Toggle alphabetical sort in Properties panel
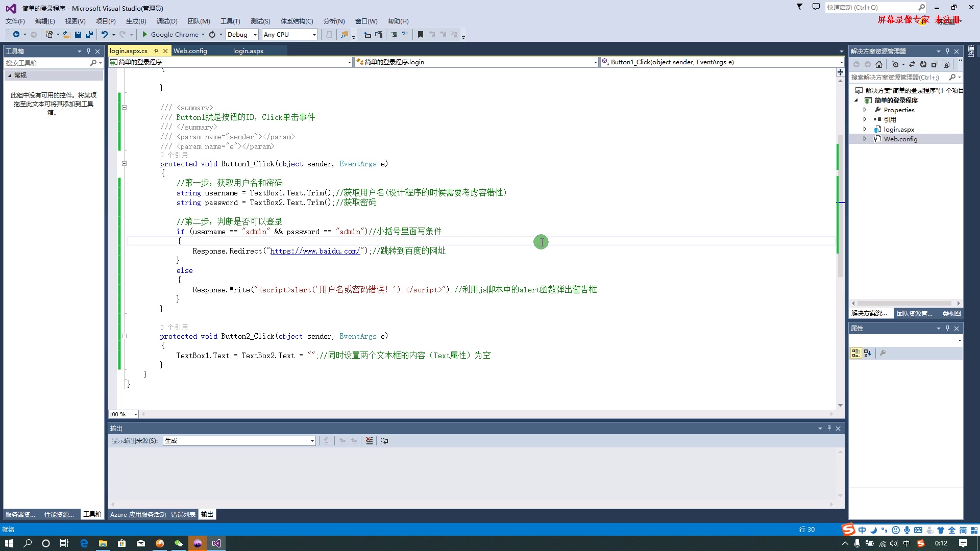The width and height of the screenshot is (980, 551). (x=868, y=353)
